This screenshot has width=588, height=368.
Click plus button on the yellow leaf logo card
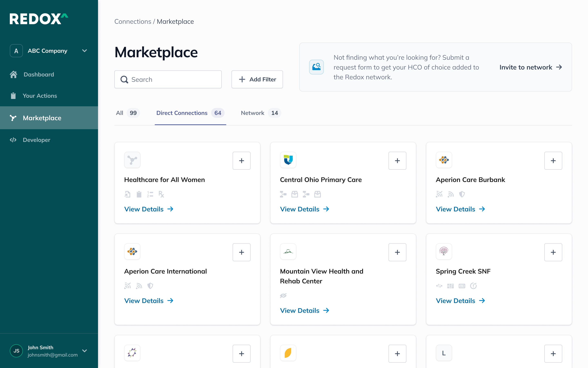398,354
